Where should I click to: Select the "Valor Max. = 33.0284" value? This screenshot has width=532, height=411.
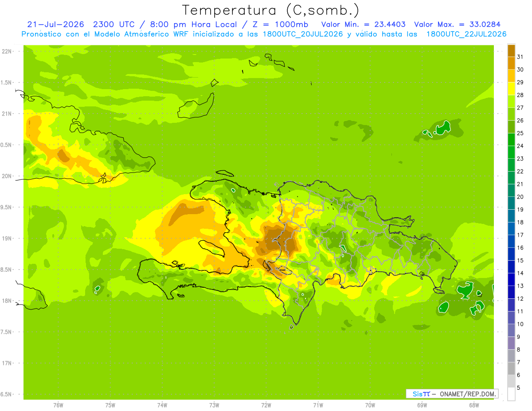(x=457, y=24)
